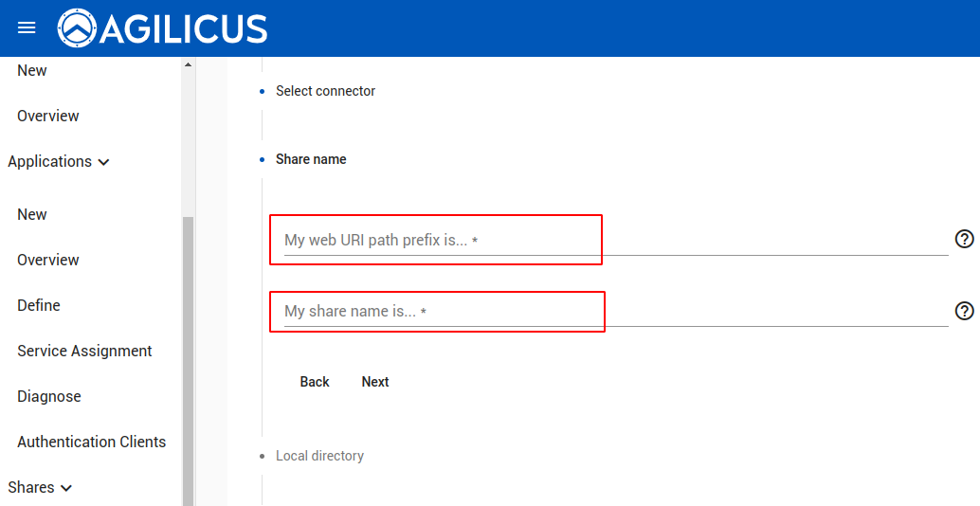Select New under the Applications section
Viewport: 980px width, 506px height.
tap(32, 215)
